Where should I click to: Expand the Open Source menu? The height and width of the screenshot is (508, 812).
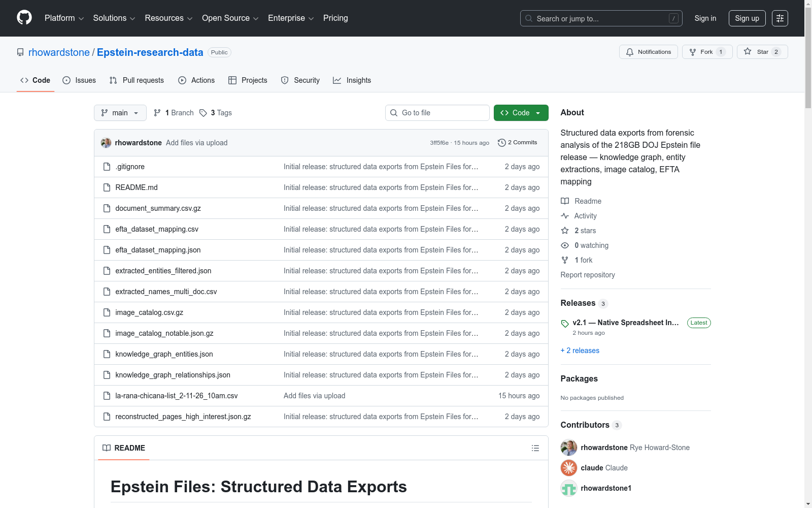pyautogui.click(x=230, y=18)
